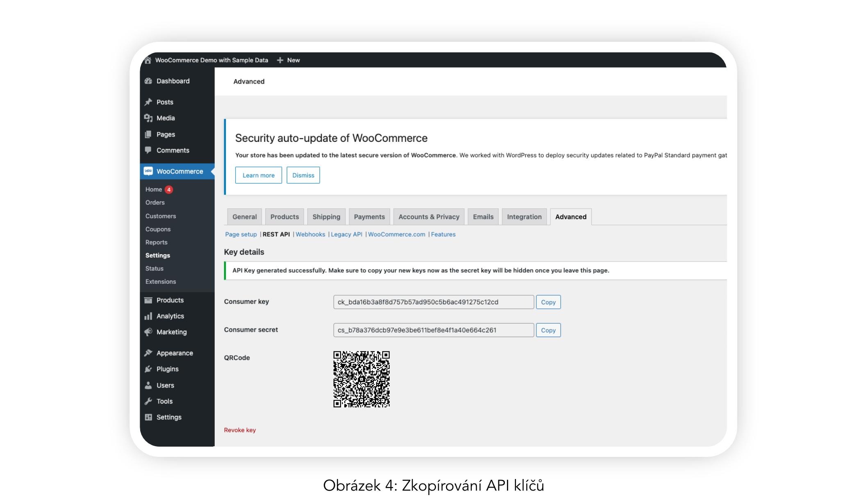This screenshot has height=502, width=868.
Task: Click the Appearance paintbrush icon
Action: click(x=148, y=353)
